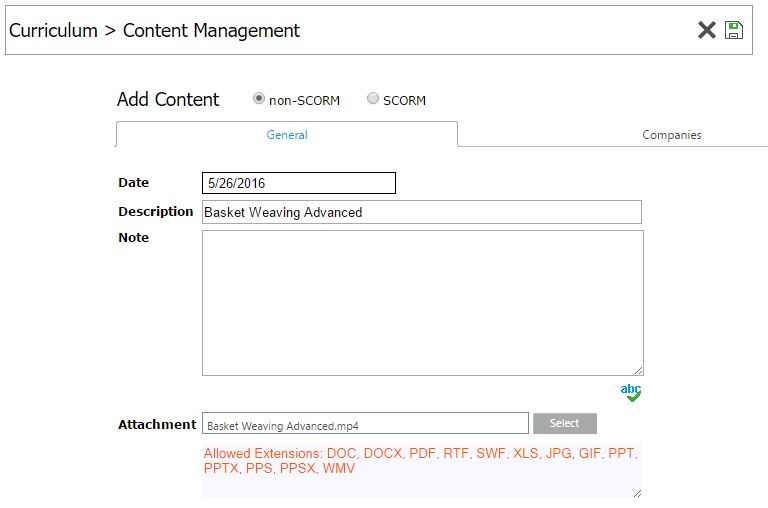Click the Allowed Extensions text box
The width and height of the screenshot is (768, 508).
[x=421, y=470]
